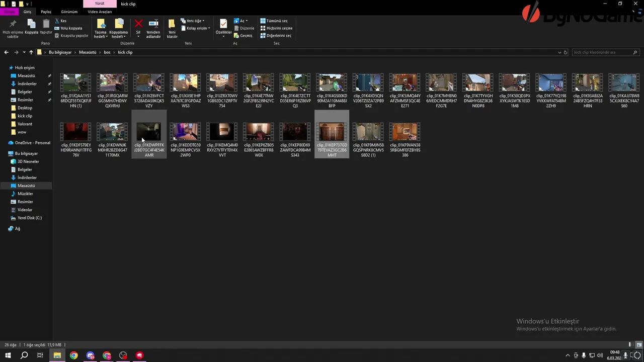
Task: Switch to the Video Araçları tab
Action: [100, 12]
